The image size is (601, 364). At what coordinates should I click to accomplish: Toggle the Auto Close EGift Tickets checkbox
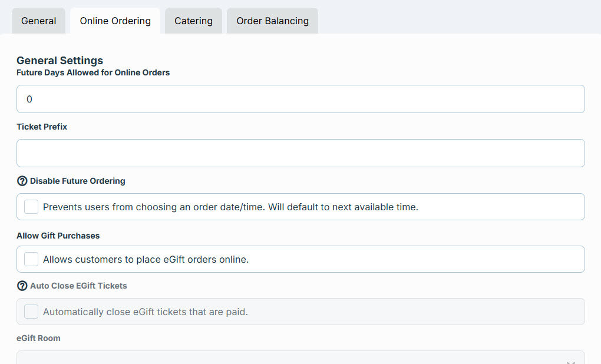pyautogui.click(x=31, y=312)
